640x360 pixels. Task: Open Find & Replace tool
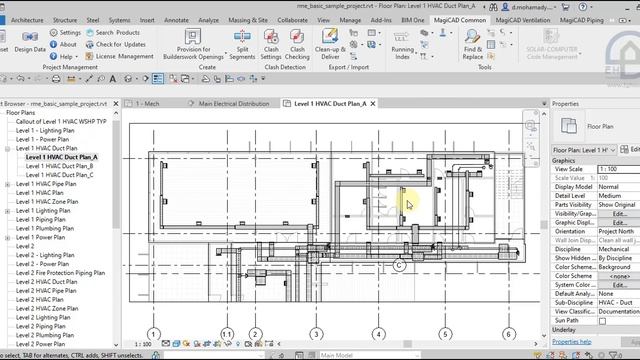coord(473,44)
